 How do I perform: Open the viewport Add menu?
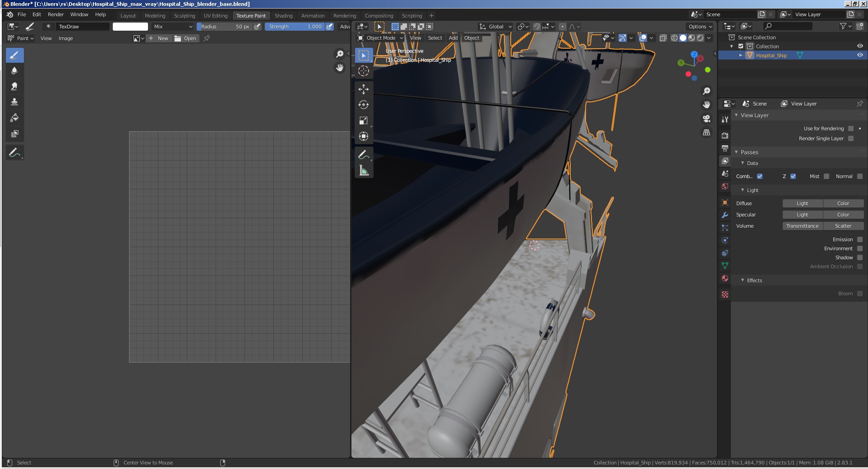[x=453, y=38]
